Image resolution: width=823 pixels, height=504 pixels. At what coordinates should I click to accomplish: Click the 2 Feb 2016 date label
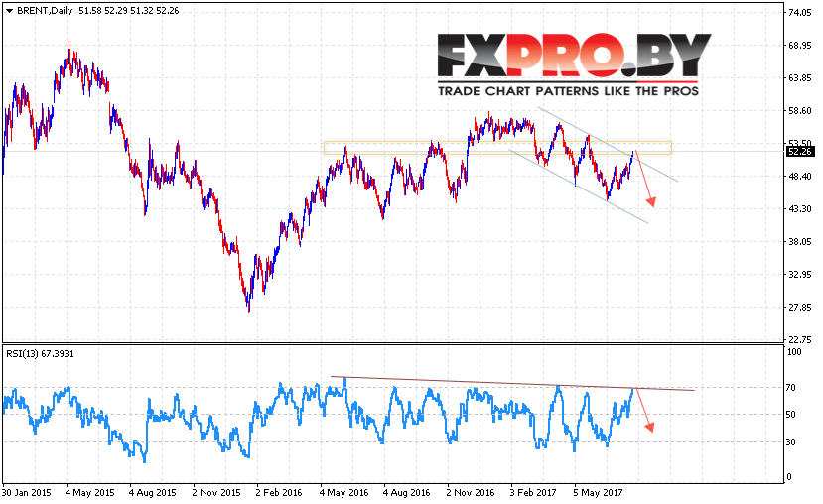pos(279,493)
